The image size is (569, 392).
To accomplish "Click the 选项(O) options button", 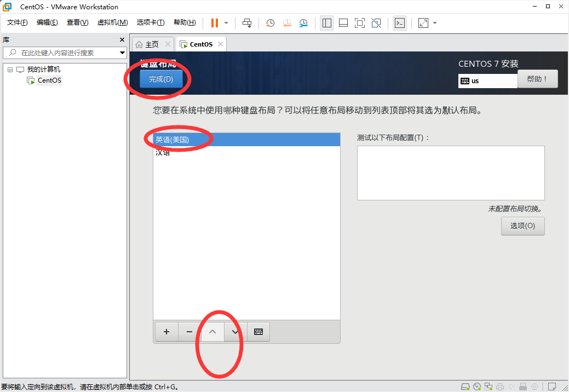I will click(522, 226).
